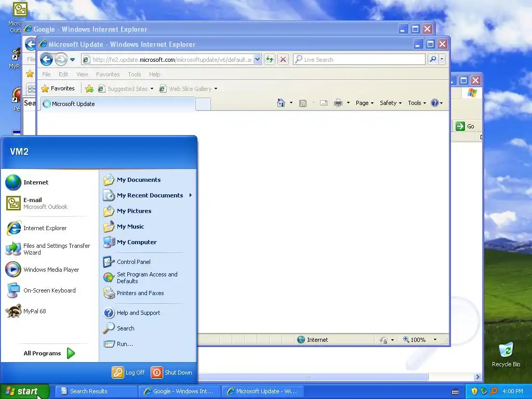Click the Shut Down button
The width and height of the screenshot is (532, 399).
171,372
